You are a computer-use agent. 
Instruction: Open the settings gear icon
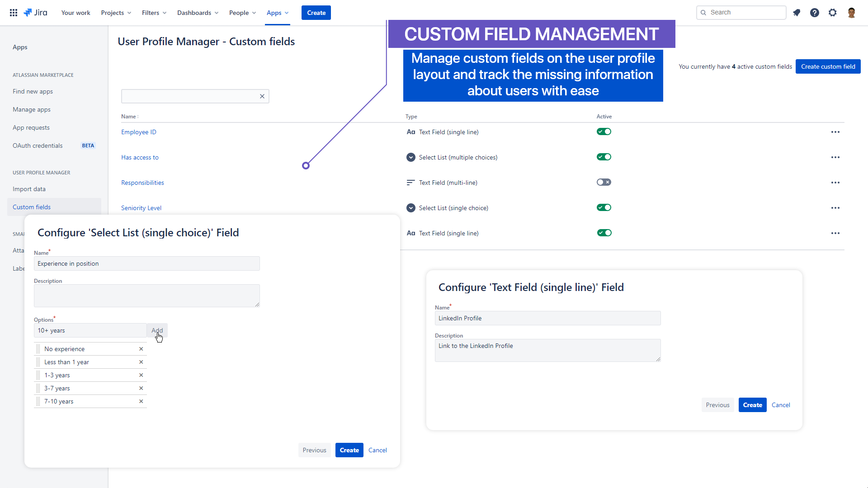pos(833,13)
